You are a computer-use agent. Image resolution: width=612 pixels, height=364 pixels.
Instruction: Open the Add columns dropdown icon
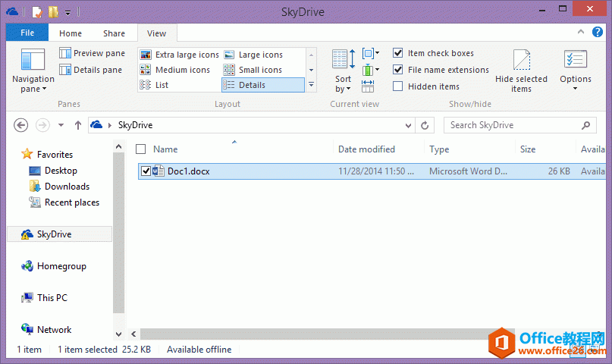click(x=370, y=71)
